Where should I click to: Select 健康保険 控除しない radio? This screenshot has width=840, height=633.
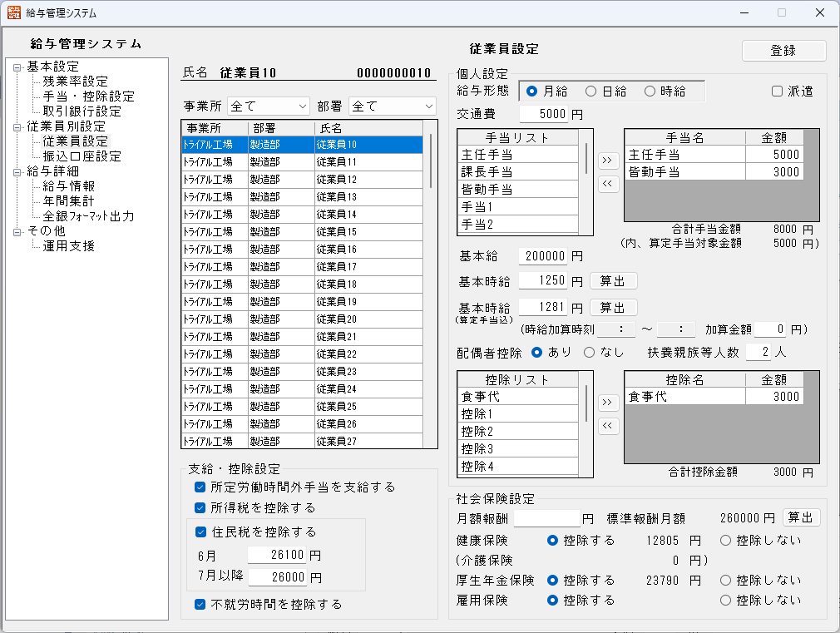click(725, 541)
